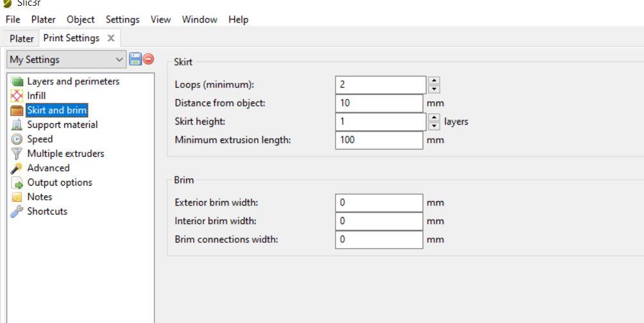Open the Speed clock icon page
The image size is (644, 323).
coord(17,139)
